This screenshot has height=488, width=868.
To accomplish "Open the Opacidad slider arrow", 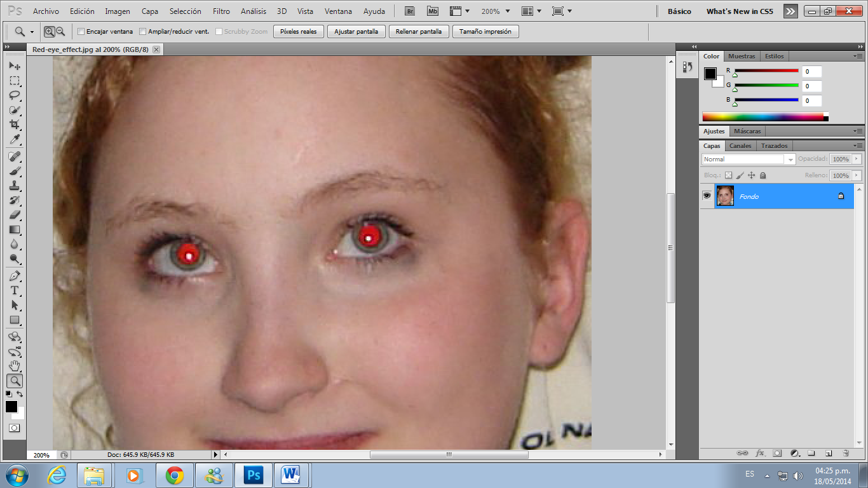I will click(857, 159).
